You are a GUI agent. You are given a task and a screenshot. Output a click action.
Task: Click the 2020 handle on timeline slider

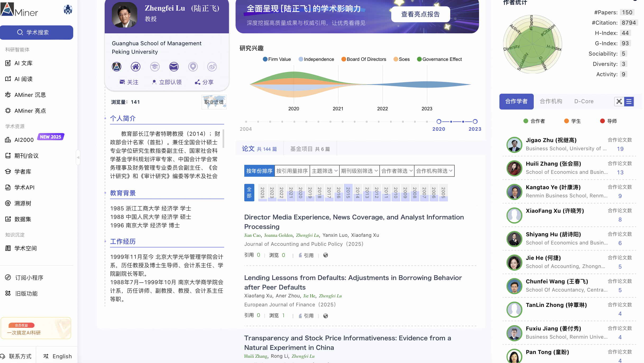tap(439, 121)
